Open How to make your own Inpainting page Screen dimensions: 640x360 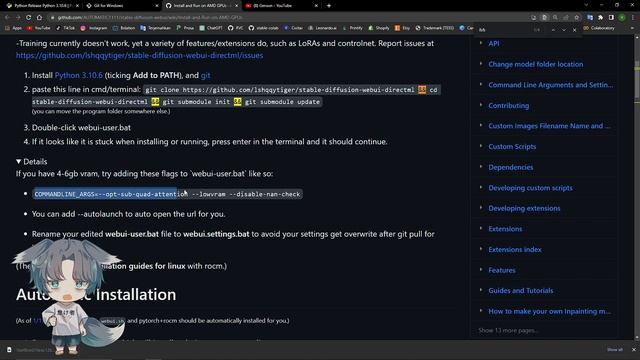coord(549,311)
